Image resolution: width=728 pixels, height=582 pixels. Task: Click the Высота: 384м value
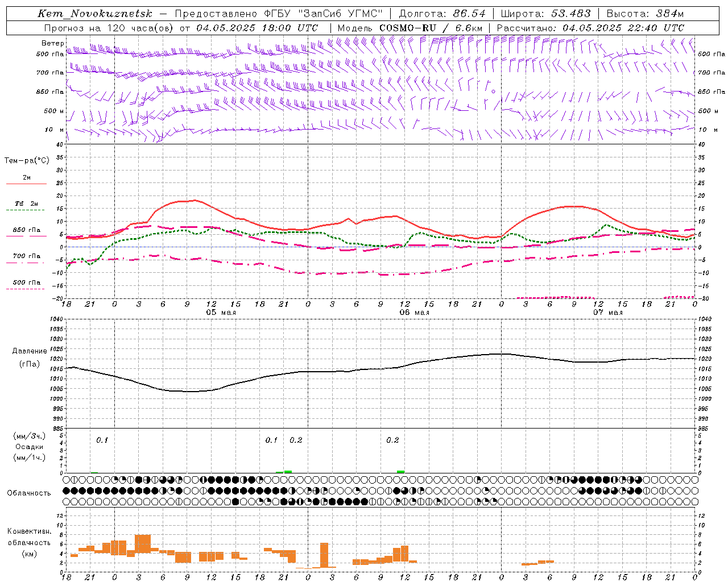645,14
